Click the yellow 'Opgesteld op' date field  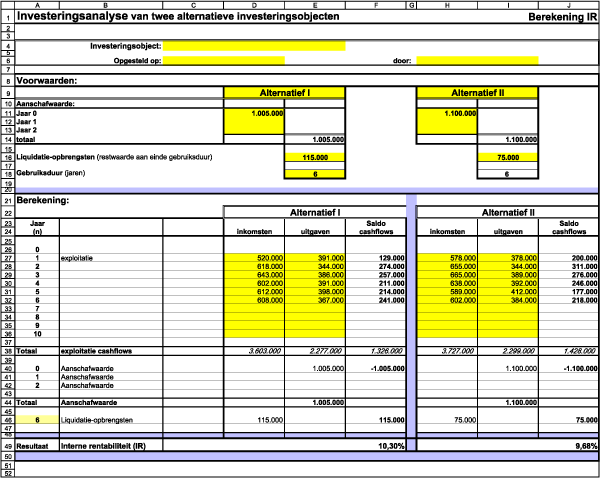pos(224,60)
